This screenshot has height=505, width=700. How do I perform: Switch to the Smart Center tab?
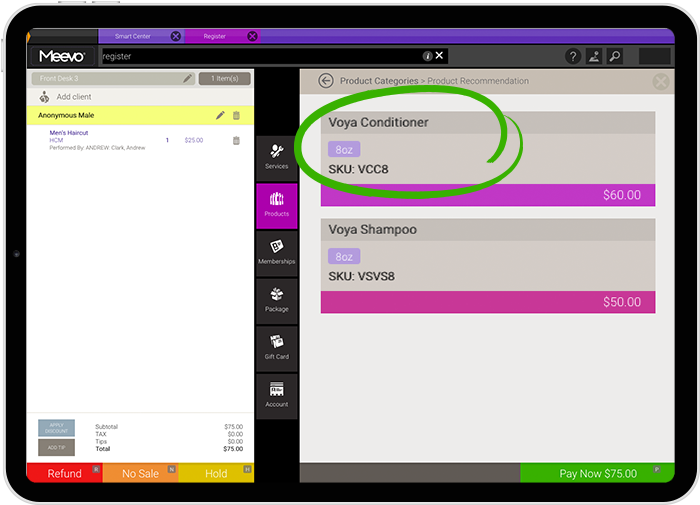[x=133, y=37]
